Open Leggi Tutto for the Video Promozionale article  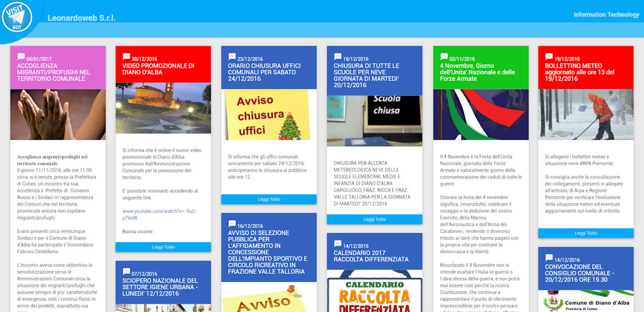pos(163,247)
